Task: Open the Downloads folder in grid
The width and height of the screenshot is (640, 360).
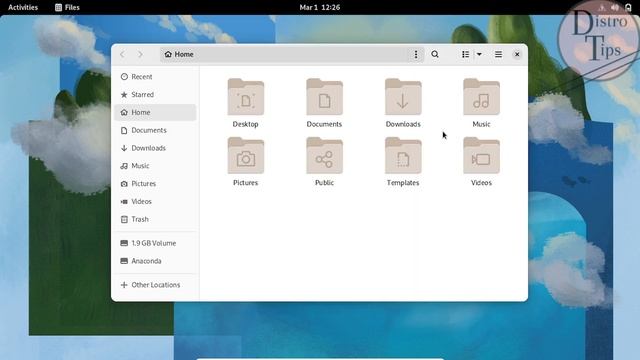Action: click(x=403, y=97)
